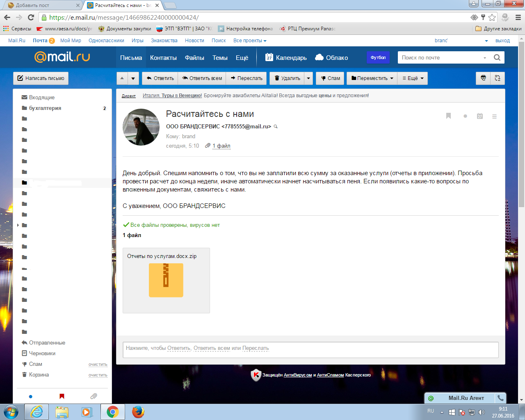Screen dimensions: 525x420
Task: Open the Отчеты по услугам.docx.zip attachment
Action: pos(166,280)
